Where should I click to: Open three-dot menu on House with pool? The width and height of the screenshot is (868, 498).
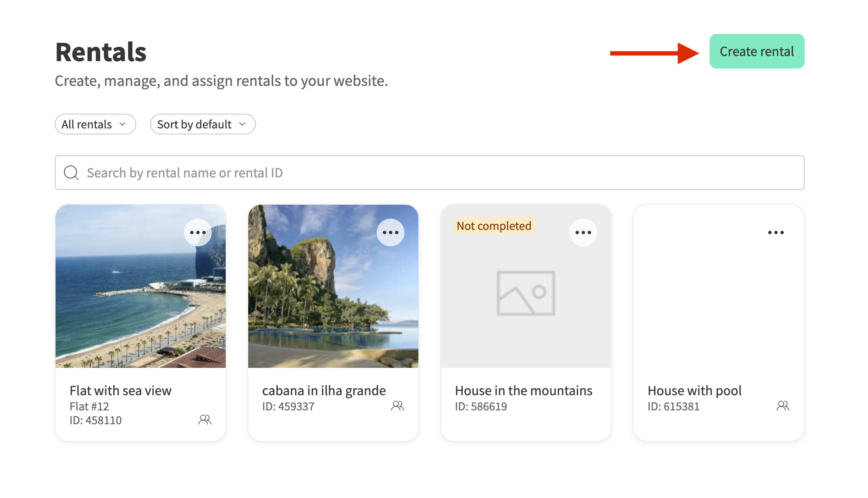point(776,233)
